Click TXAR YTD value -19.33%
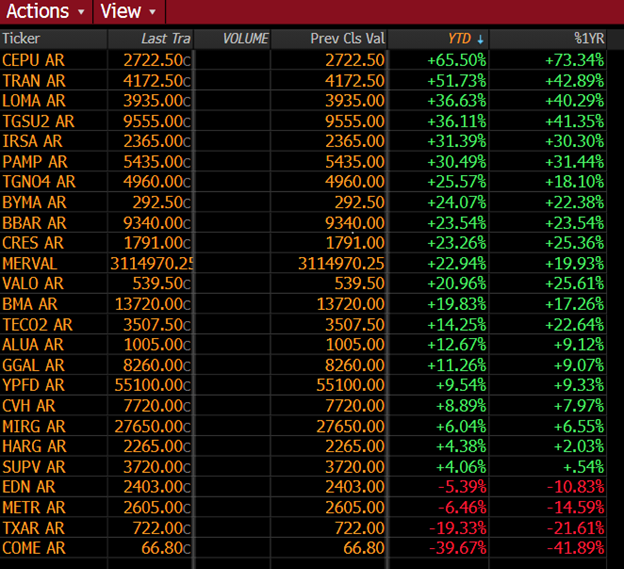The image size is (624, 569). (458, 528)
